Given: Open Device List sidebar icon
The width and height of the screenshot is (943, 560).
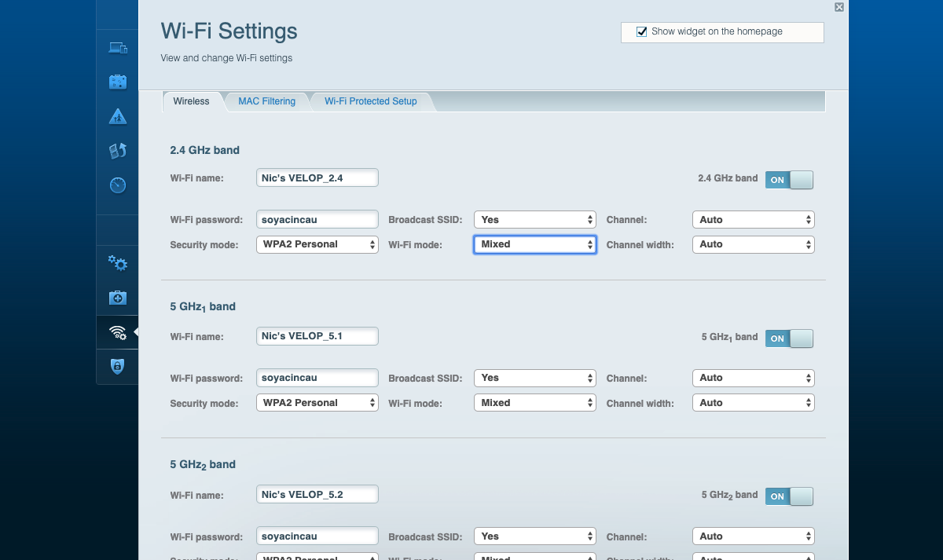Looking at the screenshot, I should click(118, 48).
